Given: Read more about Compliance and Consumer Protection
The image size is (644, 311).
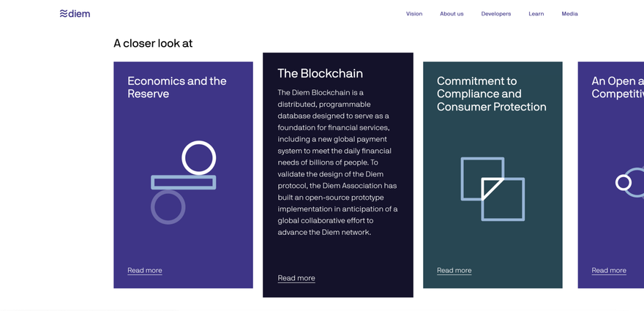Looking at the screenshot, I should tap(454, 270).
